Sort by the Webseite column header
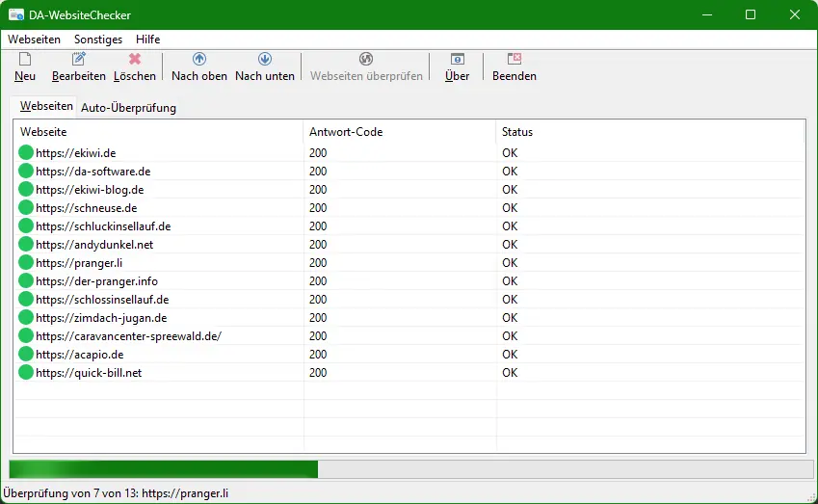The width and height of the screenshot is (818, 504). click(x=43, y=132)
